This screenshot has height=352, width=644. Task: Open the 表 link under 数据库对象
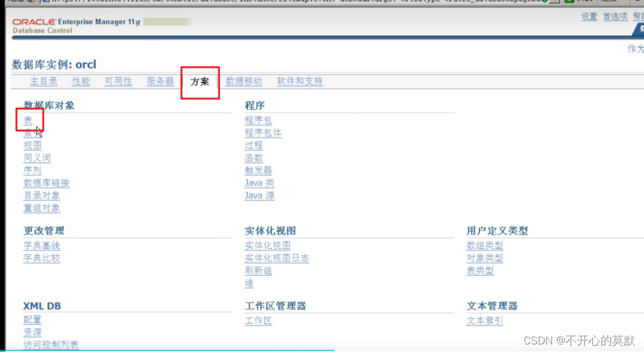(28, 120)
